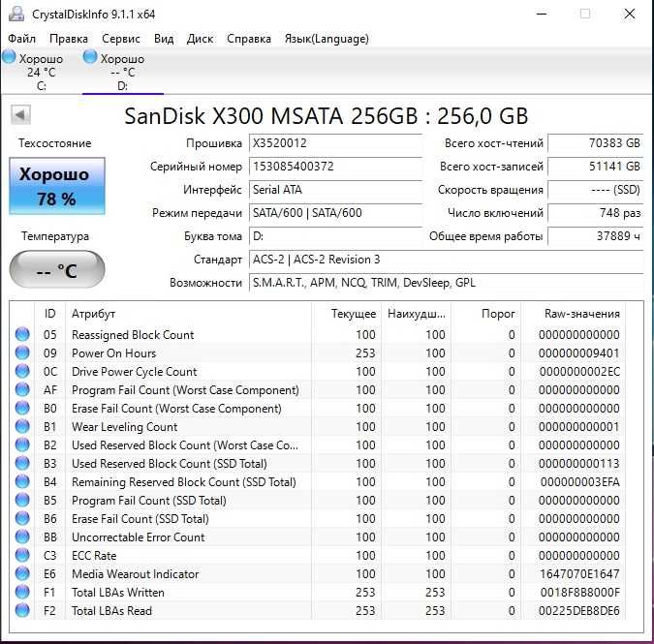The width and height of the screenshot is (654, 644).
Task: Click the Raw-значения column header
Action: coord(574,314)
